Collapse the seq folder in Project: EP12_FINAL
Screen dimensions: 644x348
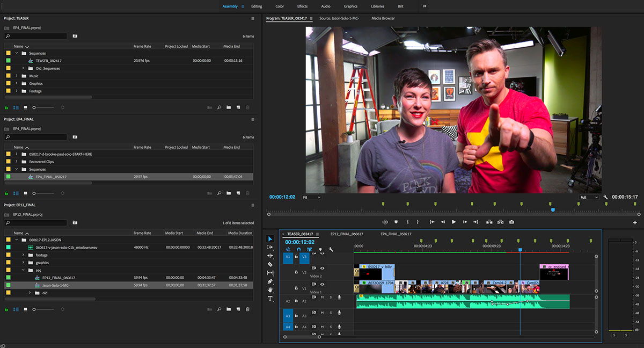(x=24, y=271)
